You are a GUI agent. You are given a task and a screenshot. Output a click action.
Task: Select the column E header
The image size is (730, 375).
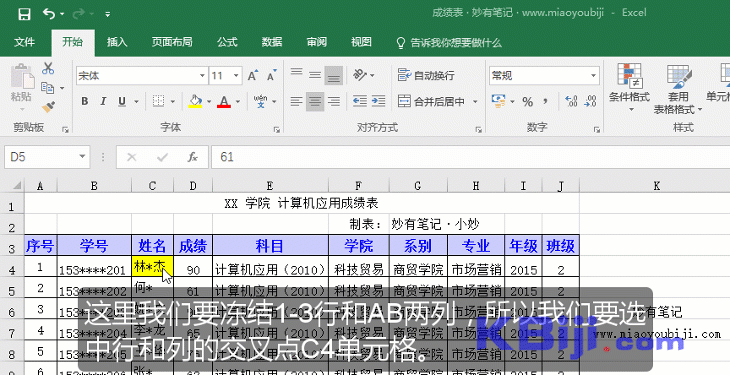pos(270,186)
